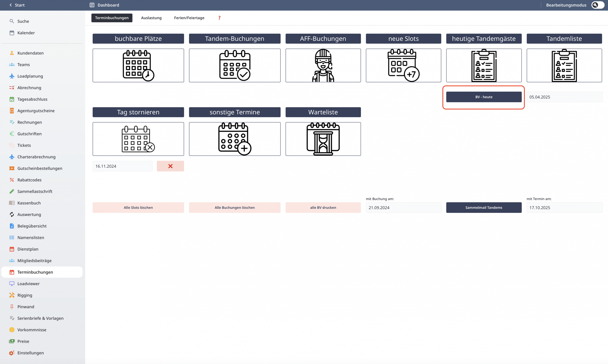Open heutige Tandemgäste clipboard icon
Viewport: 608px width, 364px height.
pos(484,65)
